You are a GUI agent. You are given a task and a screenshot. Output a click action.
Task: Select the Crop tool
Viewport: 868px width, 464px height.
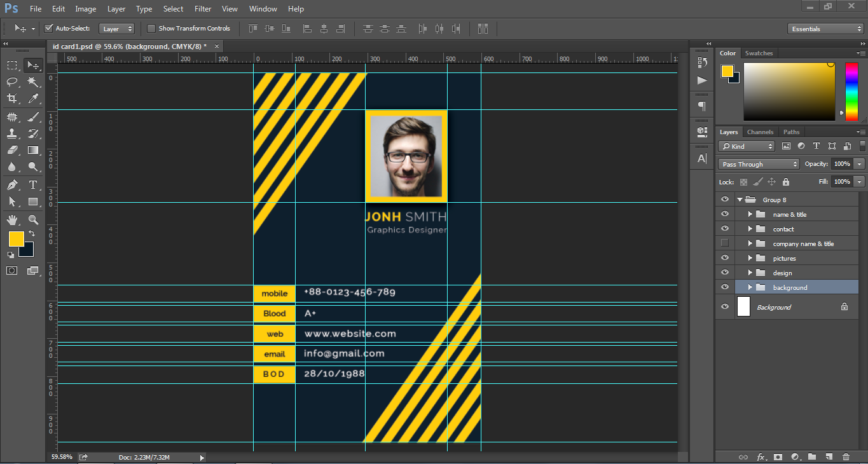click(x=12, y=99)
